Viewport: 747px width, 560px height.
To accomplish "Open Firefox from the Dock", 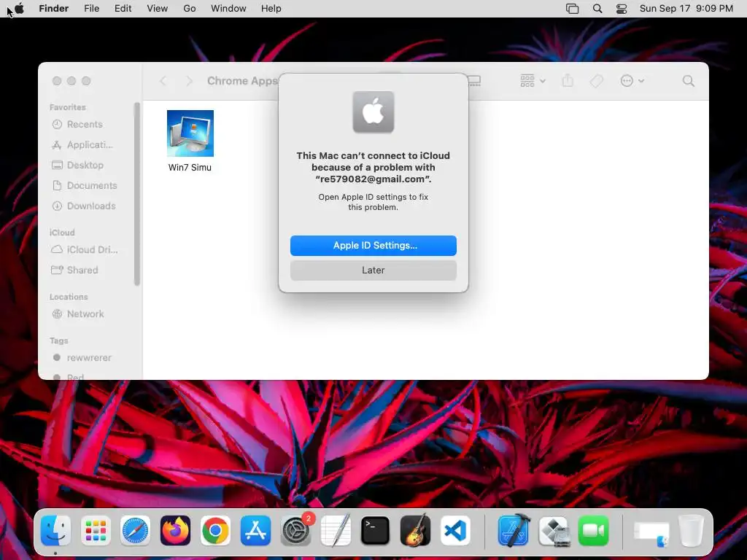I will [175, 531].
